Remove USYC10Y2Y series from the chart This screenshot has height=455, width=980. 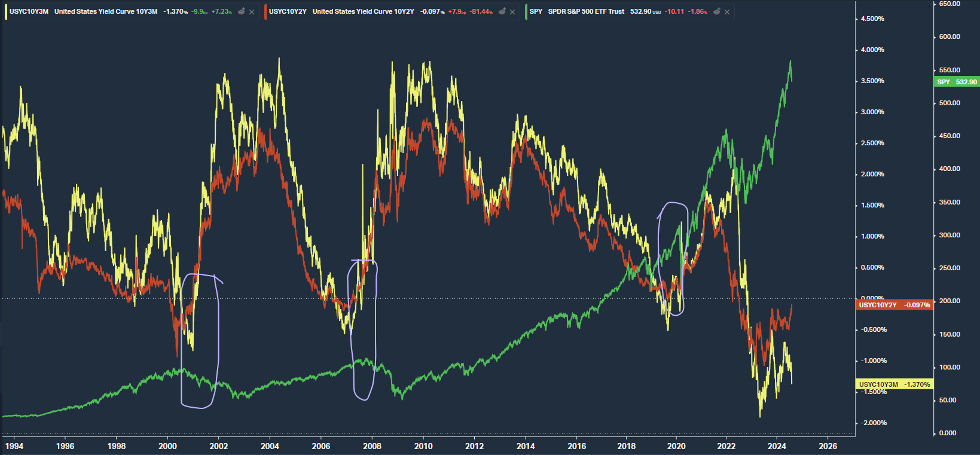coord(512,12)
